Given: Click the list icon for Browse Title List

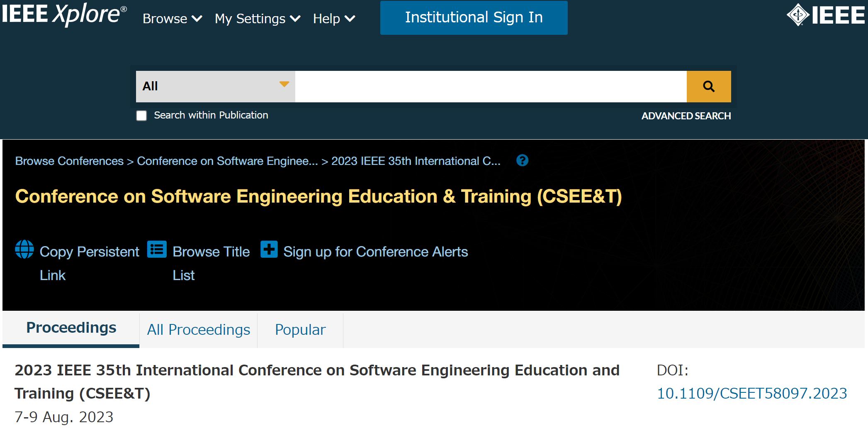Looking at the screenshot, I should pos(157,249).
